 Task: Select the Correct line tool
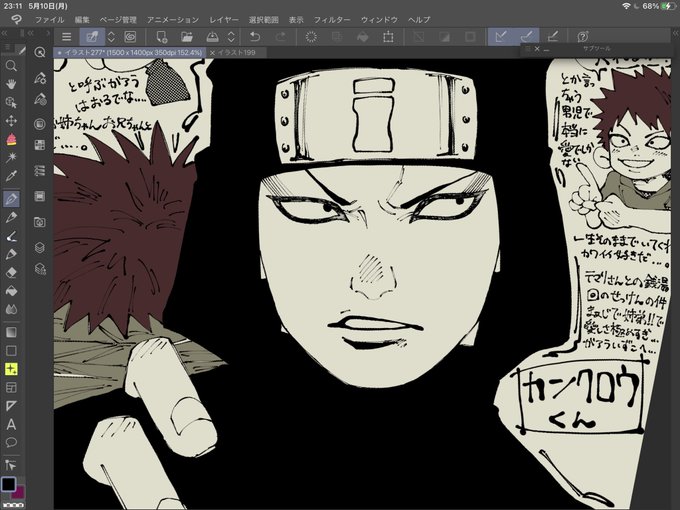pos(11,465)
